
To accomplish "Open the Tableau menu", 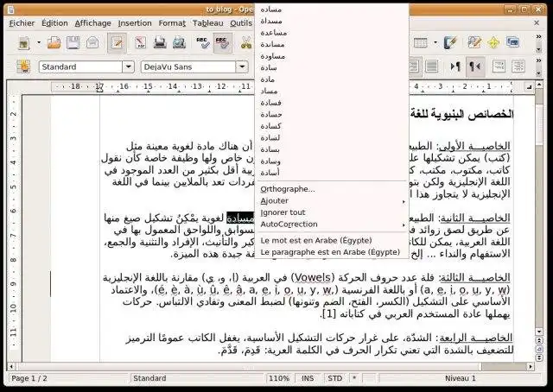I will tap(207, 23).
